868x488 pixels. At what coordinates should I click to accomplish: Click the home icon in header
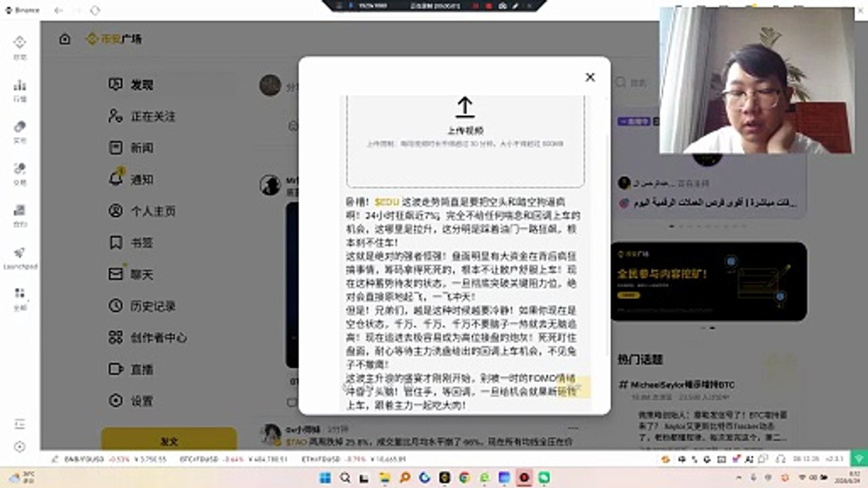click(64, 39)
